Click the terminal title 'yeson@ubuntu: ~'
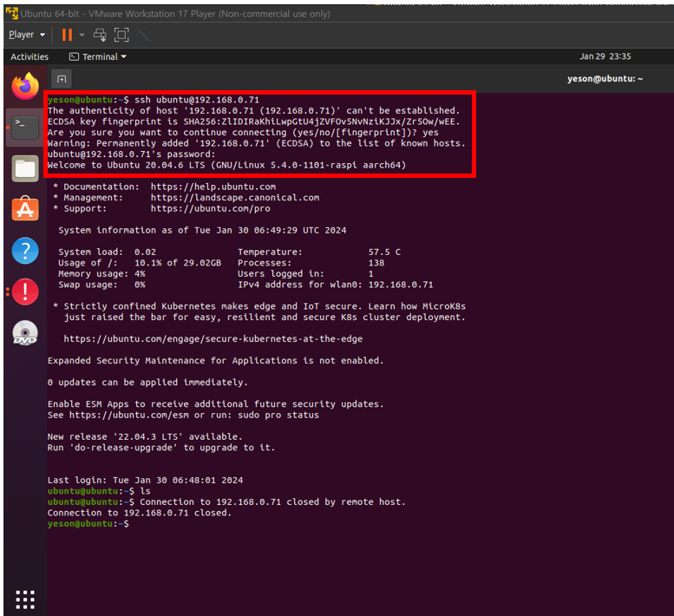The image size is (674, 616). click(605, 79)
